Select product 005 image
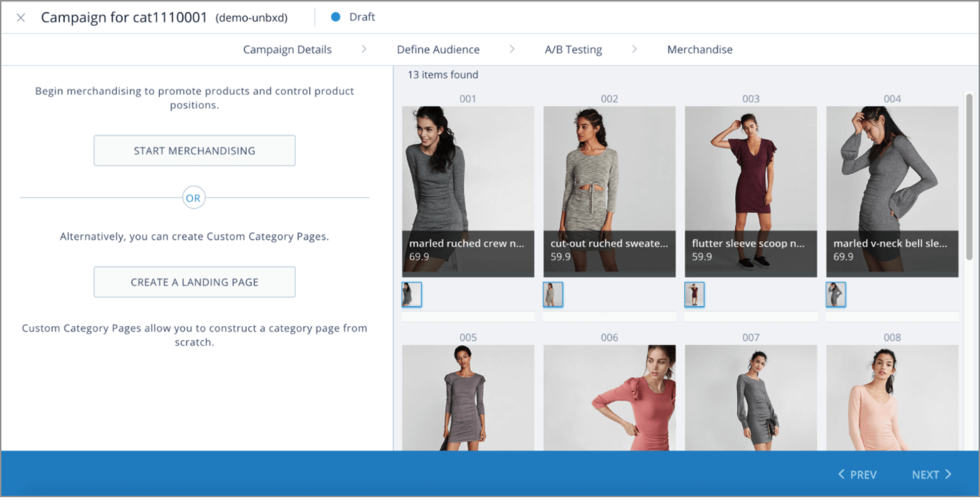980x500 pixels. pos(468,397)
